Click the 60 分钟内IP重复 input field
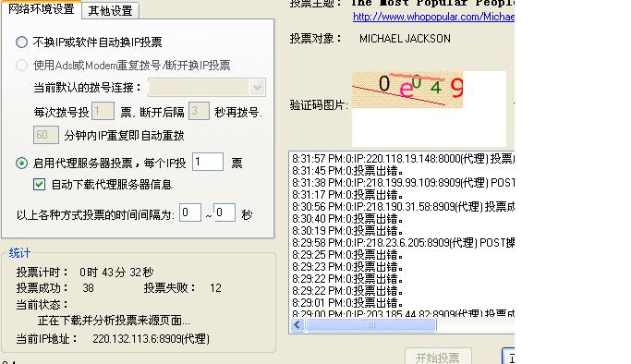This screenshot has width=631, height=364. tap(46, 135)
